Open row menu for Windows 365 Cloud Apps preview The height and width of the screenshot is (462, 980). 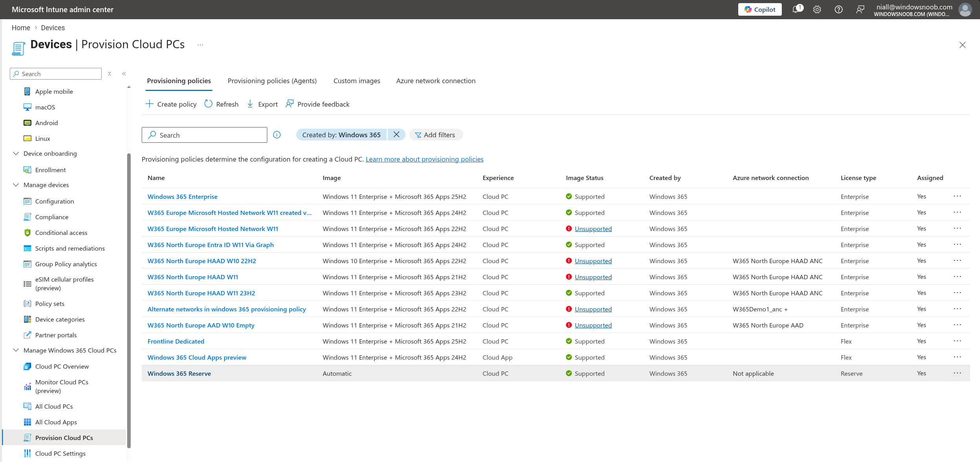click(x=958, y=357)
